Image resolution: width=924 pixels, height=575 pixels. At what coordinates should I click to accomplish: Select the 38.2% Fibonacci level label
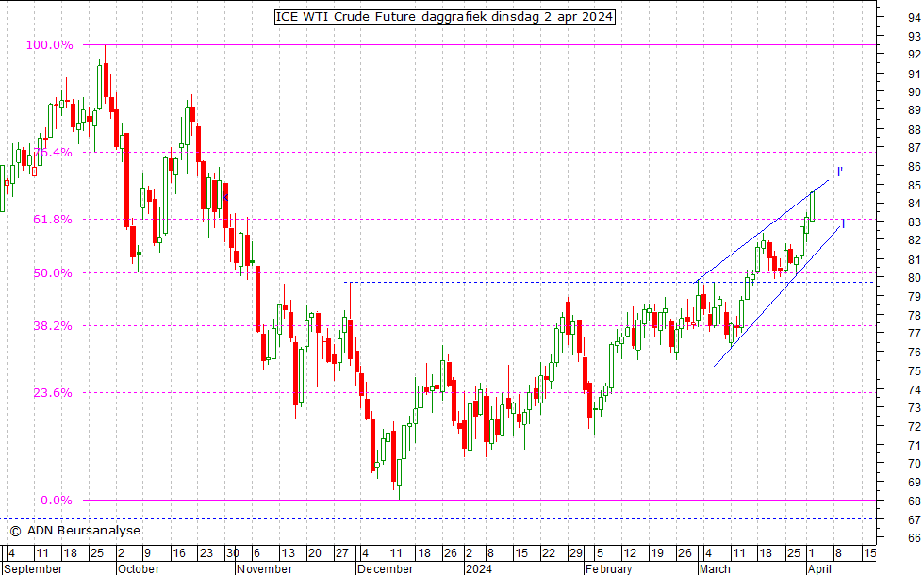(53, 325)
